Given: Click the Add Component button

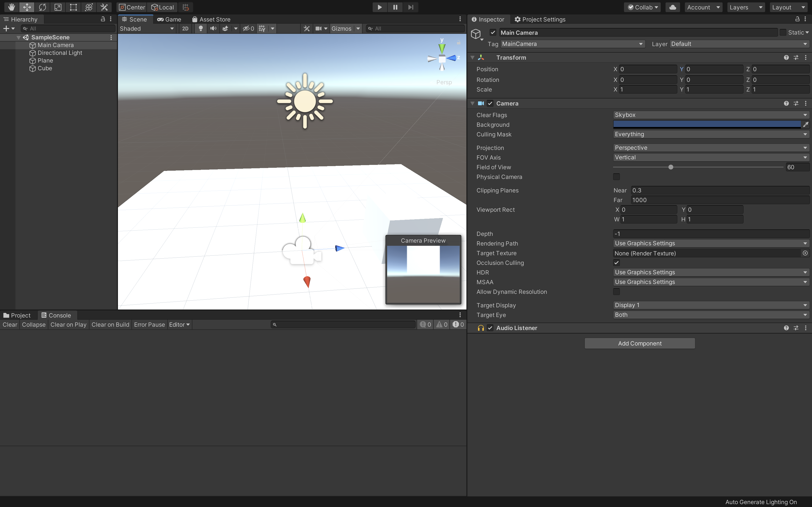Looking at the screenshot, I should [x=639, y=343].
